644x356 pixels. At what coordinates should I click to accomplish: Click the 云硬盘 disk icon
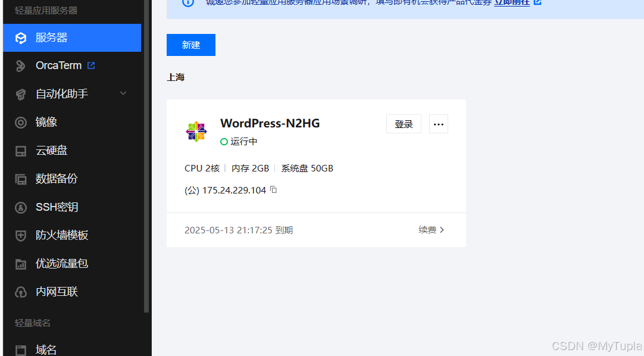click(21, 151)
